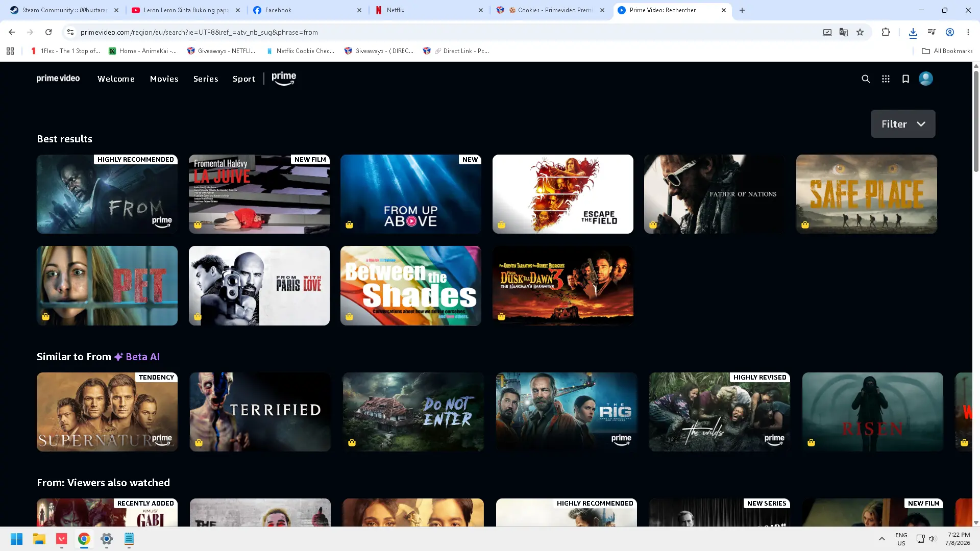Open the install app icon in address bar
Image resolution: width=980 pixels, height=551 pixels.
click(827, 32)
